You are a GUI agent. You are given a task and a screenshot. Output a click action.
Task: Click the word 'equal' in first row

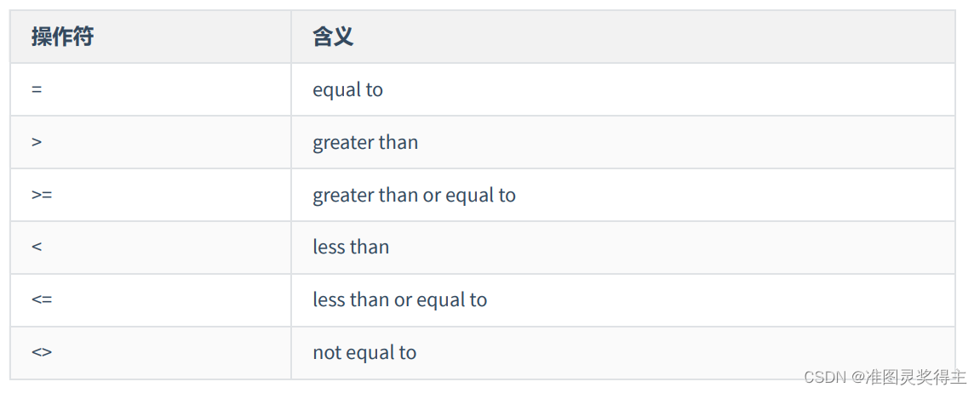(x=337, y=90)
